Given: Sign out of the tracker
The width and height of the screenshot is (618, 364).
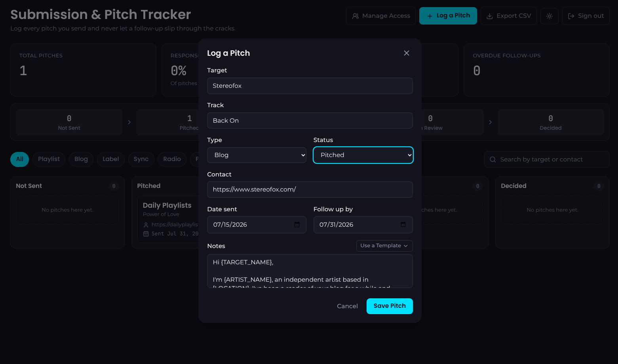Looking at the screenshot, I should [586, 16].
